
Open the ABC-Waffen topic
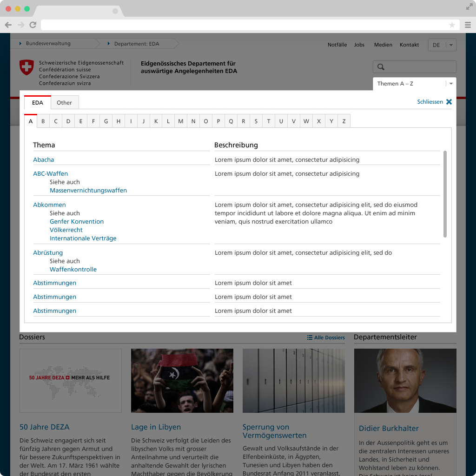(x=50, y=174)
